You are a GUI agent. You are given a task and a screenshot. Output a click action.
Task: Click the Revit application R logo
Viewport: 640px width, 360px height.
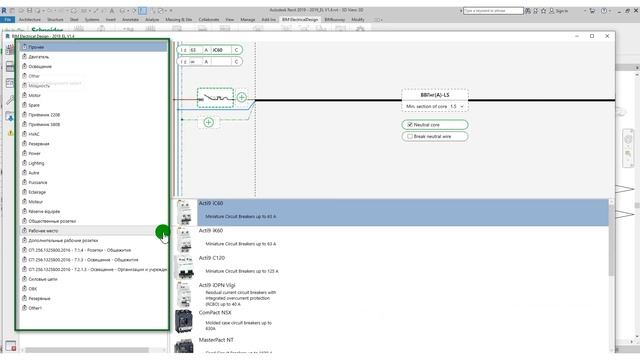[x=4, y=10]
